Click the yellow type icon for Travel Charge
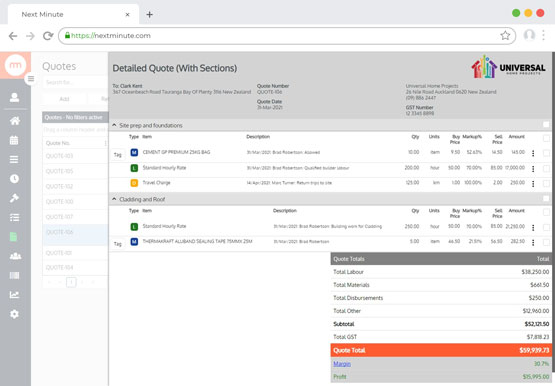This screenshot has width=555, height=386. (x=134, y=183)
